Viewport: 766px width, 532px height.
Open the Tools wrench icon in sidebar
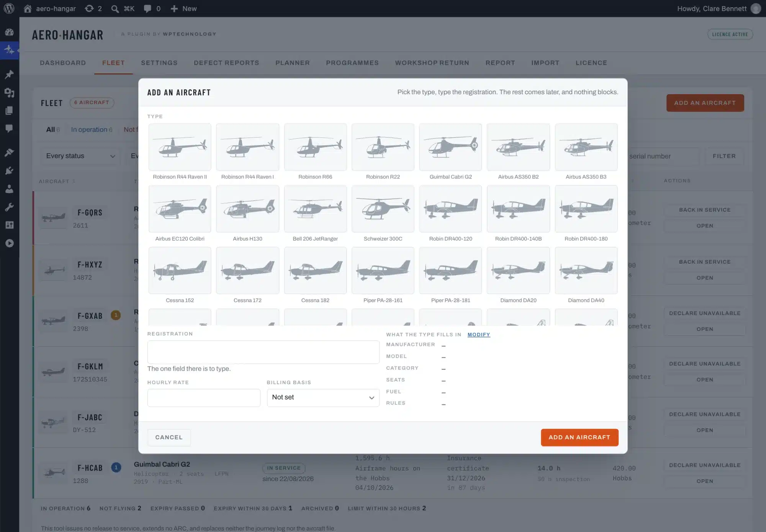[x=9, y=207]
